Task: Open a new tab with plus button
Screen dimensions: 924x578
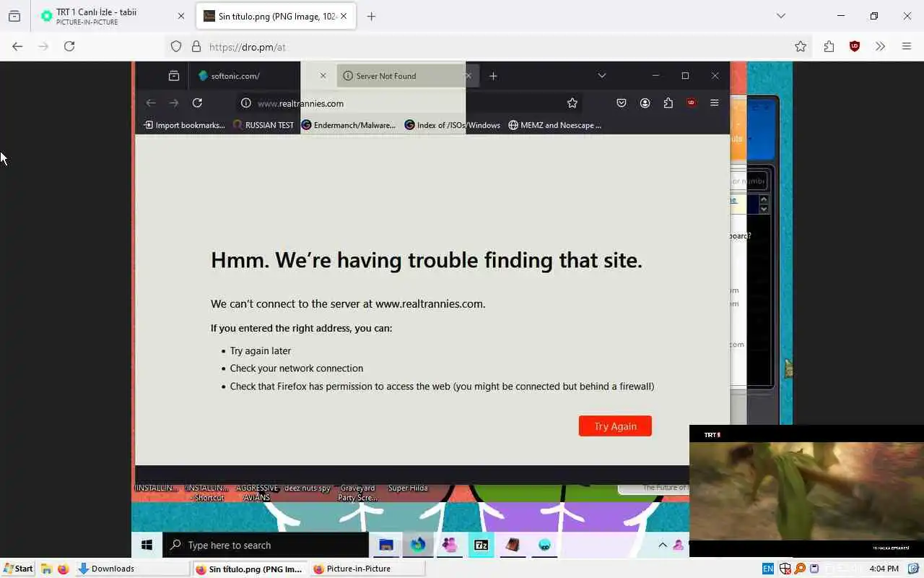Action: 371,16
